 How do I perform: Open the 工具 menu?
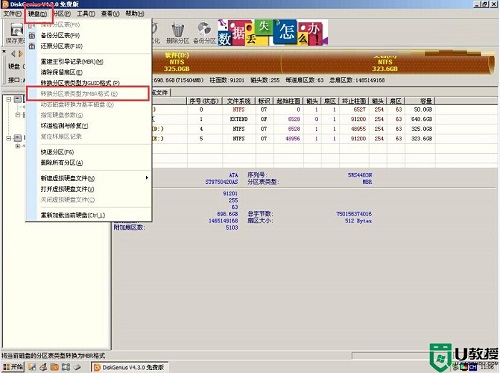coord(86,14)
